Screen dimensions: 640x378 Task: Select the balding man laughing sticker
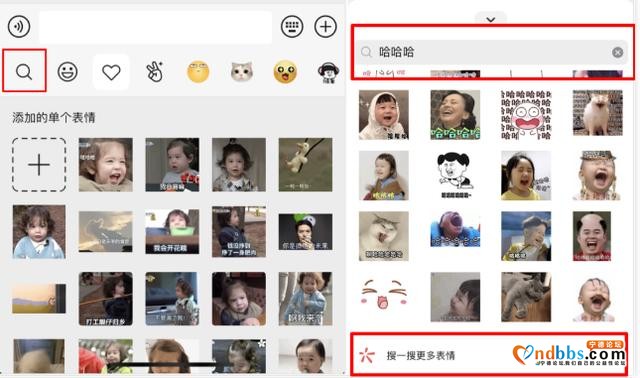[x=592, y=236]
